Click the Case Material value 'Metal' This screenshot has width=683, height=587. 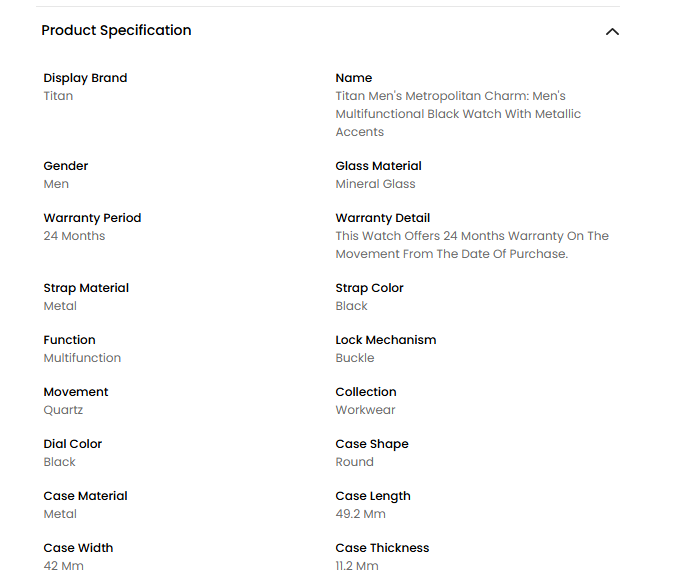coord(60,514)
